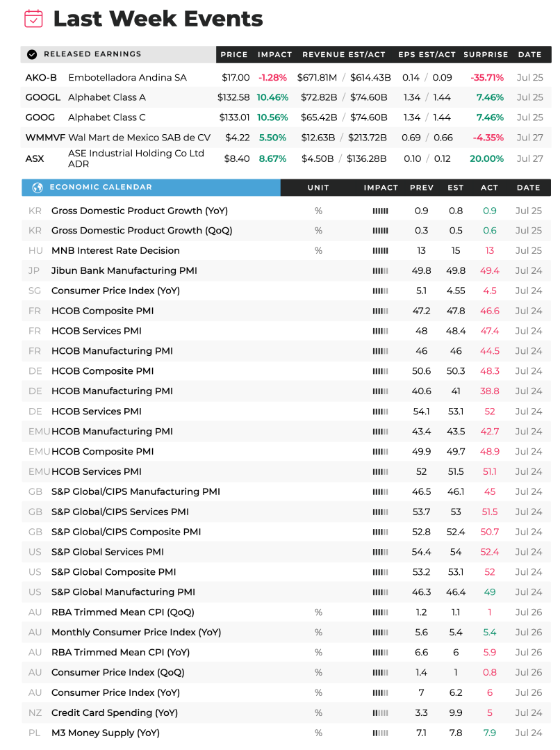This screenshot has width=560, height=750.
Task: Click S&P Global/CIPS Services PMI row
Action: point(286,512)
